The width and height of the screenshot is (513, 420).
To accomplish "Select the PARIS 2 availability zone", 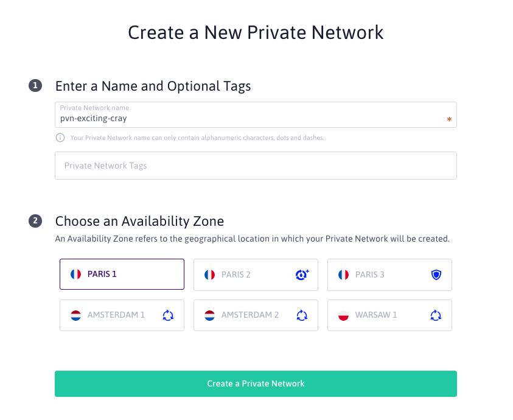I will click(256, 275).
